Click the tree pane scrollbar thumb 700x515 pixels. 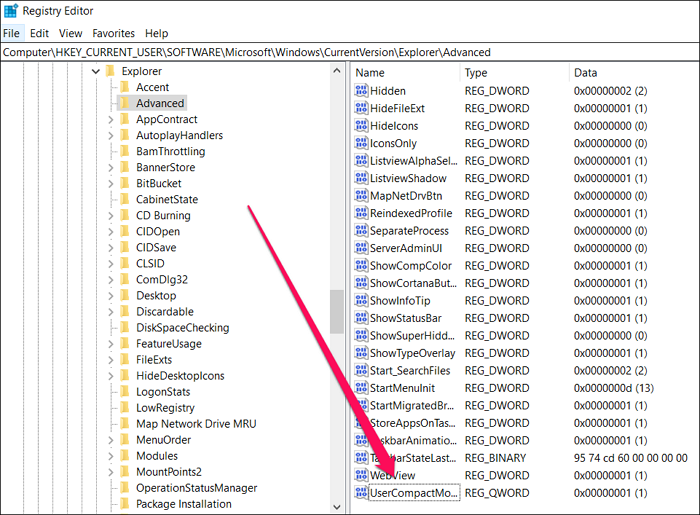337,311
